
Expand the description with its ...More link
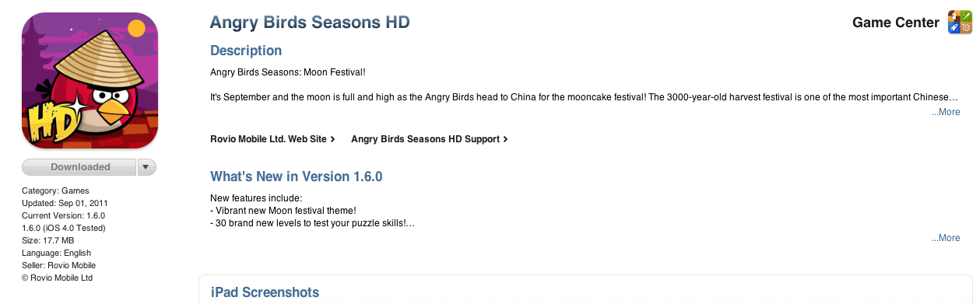coord(946,112)
